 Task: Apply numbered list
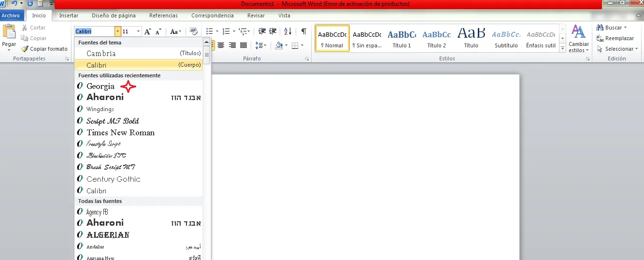coord(226,31)
